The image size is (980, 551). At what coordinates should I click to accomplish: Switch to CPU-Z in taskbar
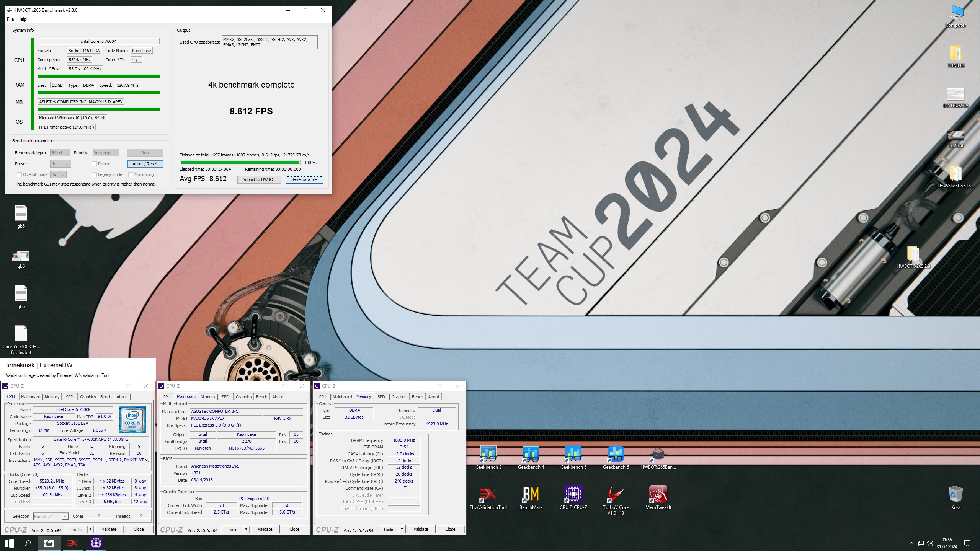[96, 543]
